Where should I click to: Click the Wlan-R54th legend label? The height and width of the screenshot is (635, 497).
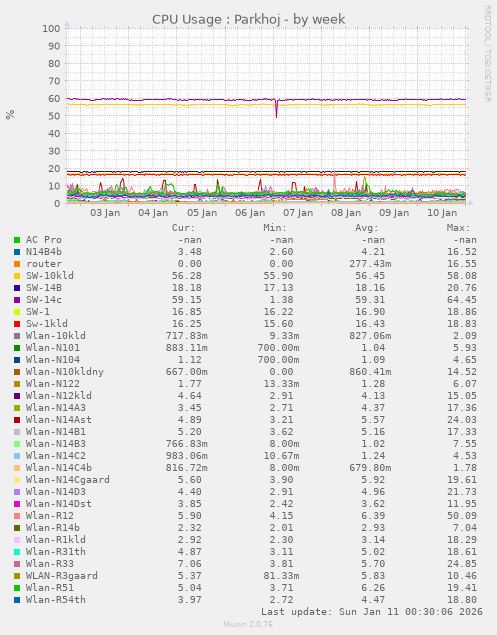click(56, 600)
